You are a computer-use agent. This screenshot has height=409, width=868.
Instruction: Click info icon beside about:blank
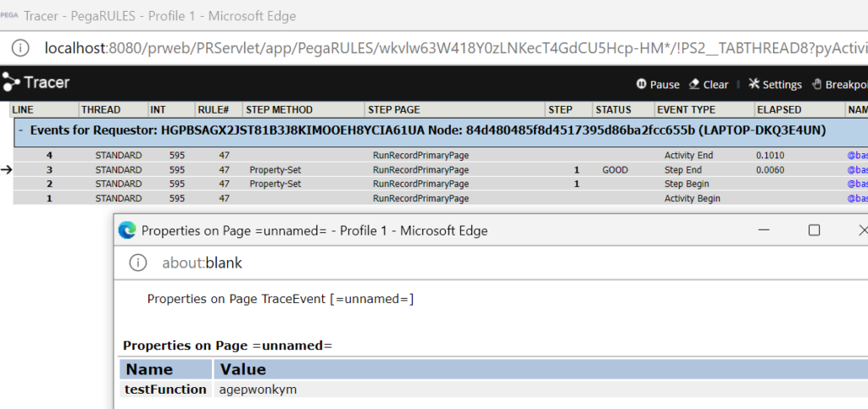click(138, 263)
